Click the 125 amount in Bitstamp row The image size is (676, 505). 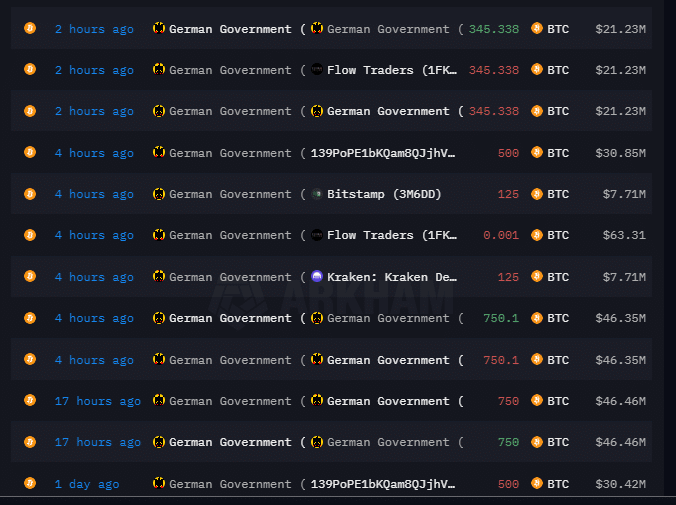click(x=508, y=194)
